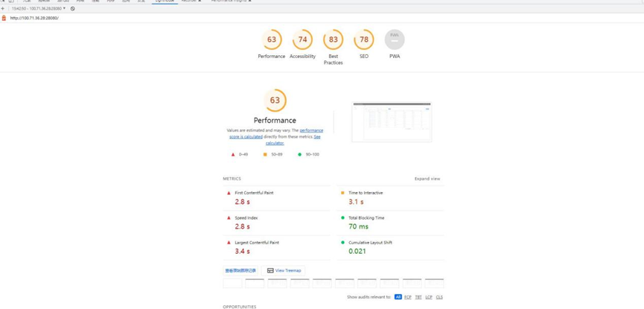
Task: Jump to Best Practices via the 83 gauge
Action: click(333, 39)
